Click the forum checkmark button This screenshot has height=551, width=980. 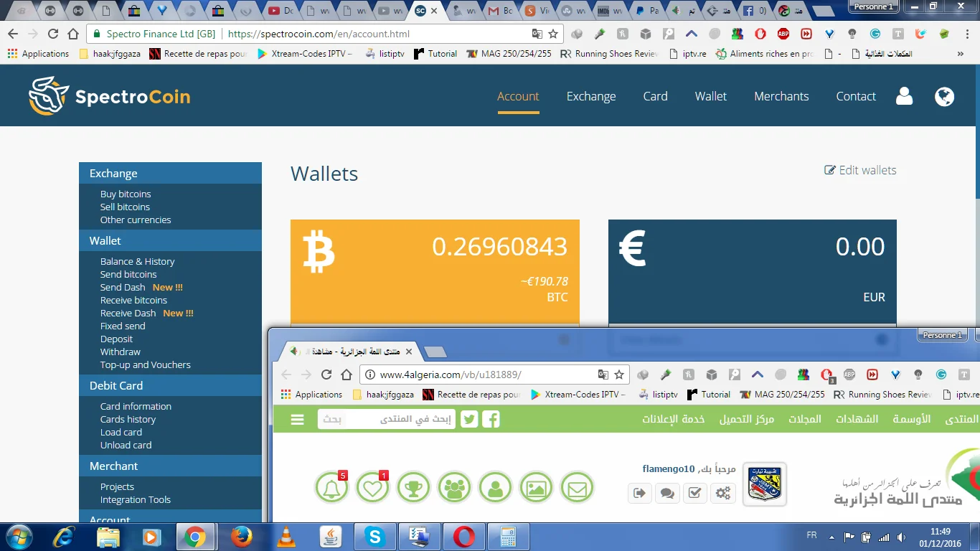[694, 493]
